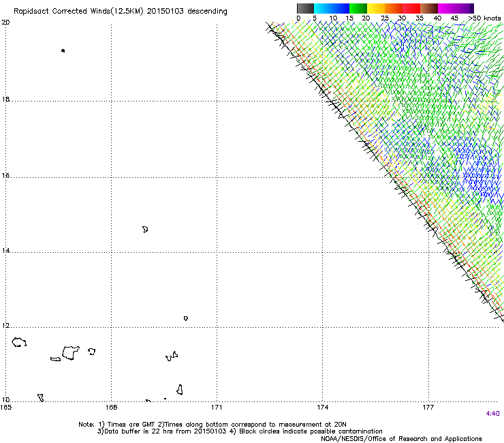Click the purple time label 4:40
Screen dimensions: 504x443
click(492, 414)
